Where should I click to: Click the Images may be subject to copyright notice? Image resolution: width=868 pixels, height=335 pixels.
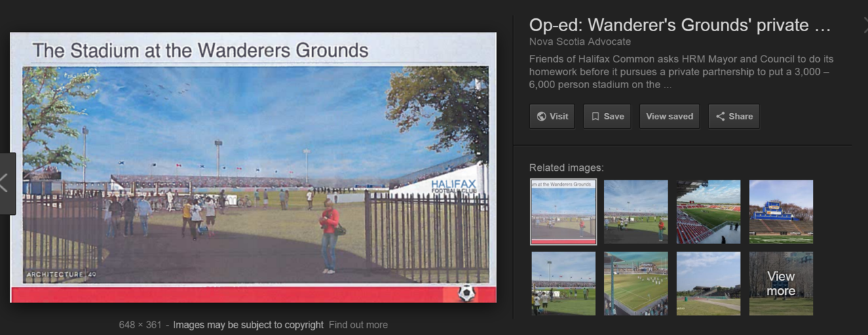248,325
